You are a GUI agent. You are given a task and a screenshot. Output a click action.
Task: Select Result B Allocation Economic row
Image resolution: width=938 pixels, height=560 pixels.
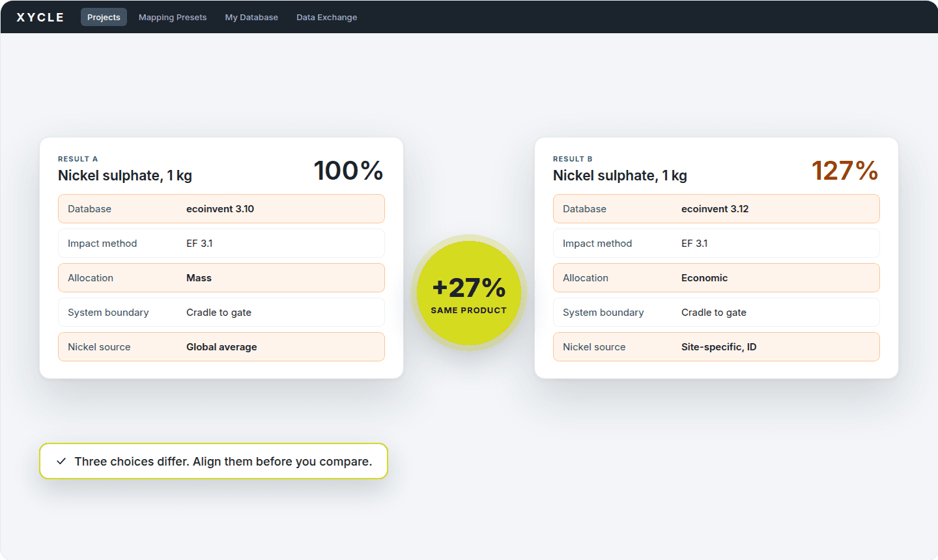tap(717, 278)
